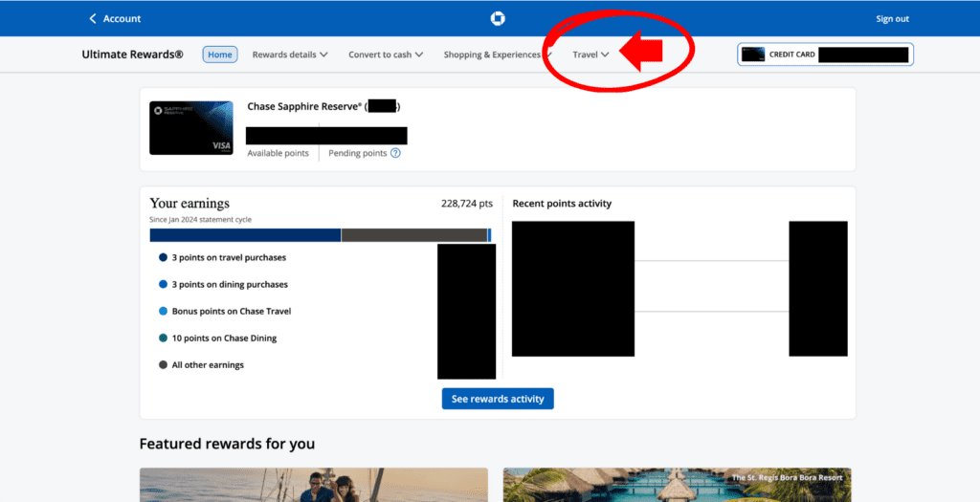Viewport: 980px width, 502px height.
Task: Open St. Regis Bora Bora Resort card
Action: point(678,485)
